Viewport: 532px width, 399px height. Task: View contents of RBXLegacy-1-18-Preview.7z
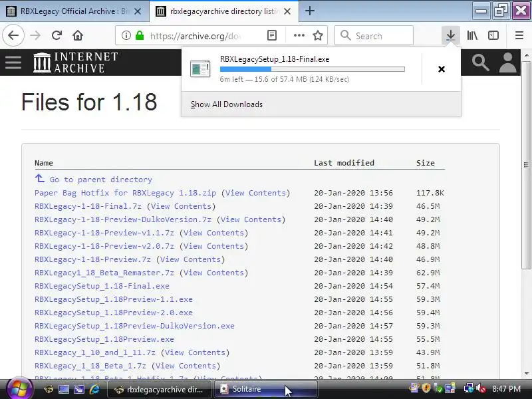190,259
